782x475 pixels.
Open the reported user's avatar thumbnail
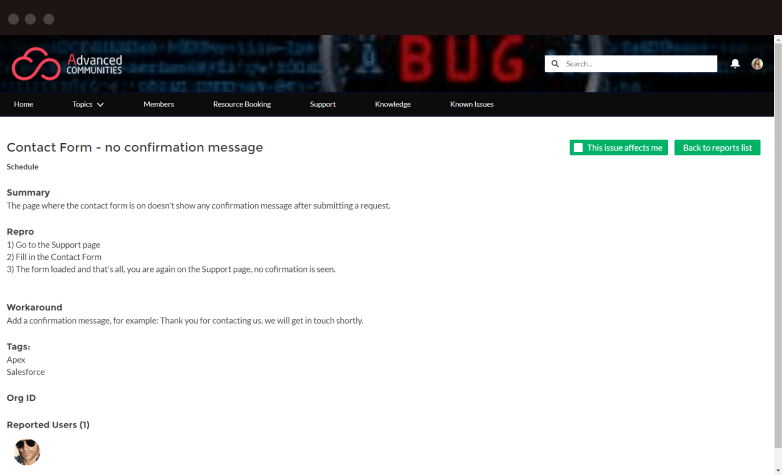26,452
